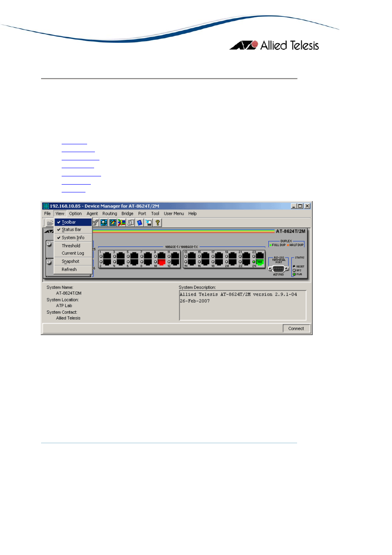This screenshot has height=555, width=392.
Task: Select port 18 on the switch panel
Action: tap(219, 262)
